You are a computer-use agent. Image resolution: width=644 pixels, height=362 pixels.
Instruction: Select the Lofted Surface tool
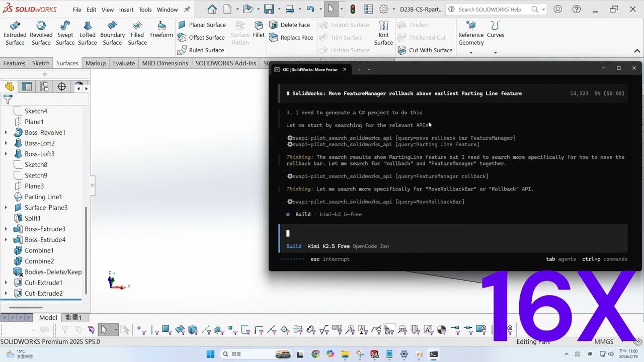88,34
